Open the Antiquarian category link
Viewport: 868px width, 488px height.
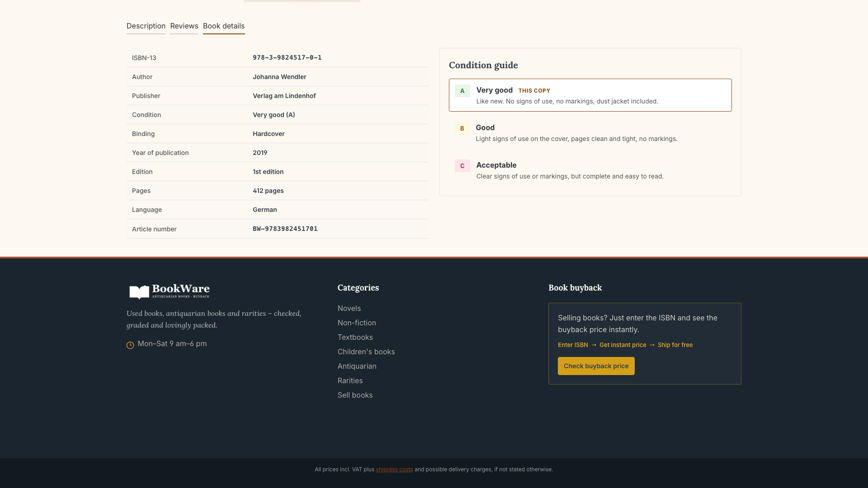click(x=357, y=366)
